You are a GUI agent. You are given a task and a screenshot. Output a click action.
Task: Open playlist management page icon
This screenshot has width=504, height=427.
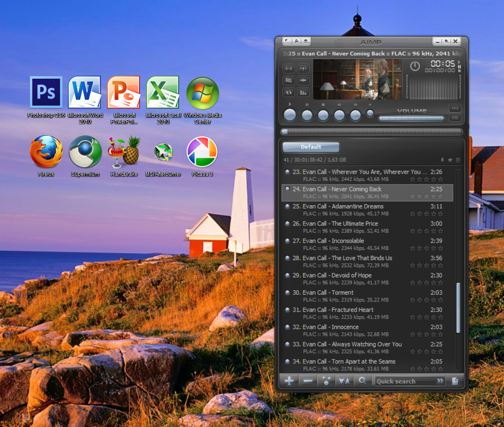coord(455,381)
